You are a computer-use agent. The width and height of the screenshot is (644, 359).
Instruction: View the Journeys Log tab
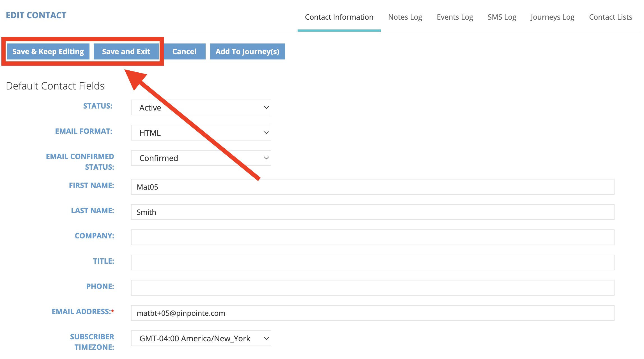(552, 17)
